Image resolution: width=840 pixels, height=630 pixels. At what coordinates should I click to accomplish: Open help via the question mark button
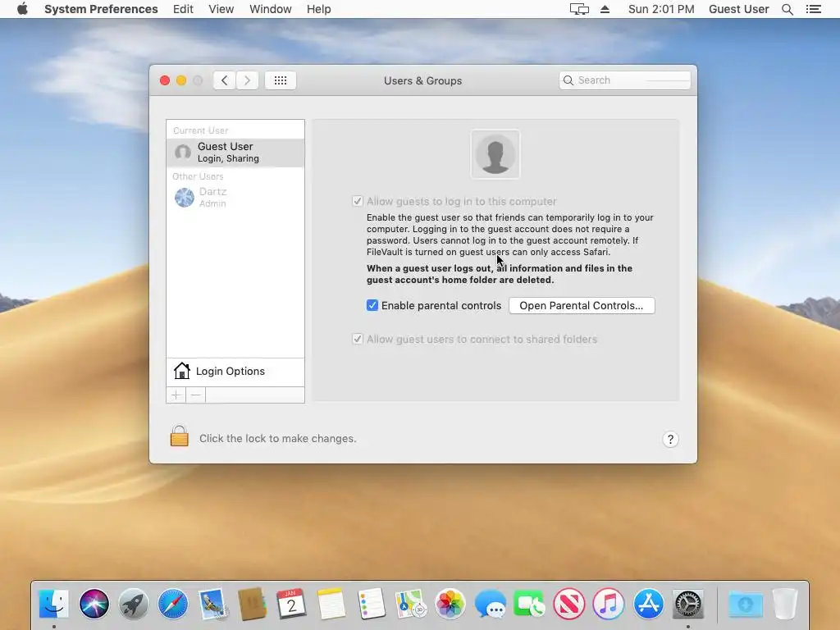pos(670,440)
